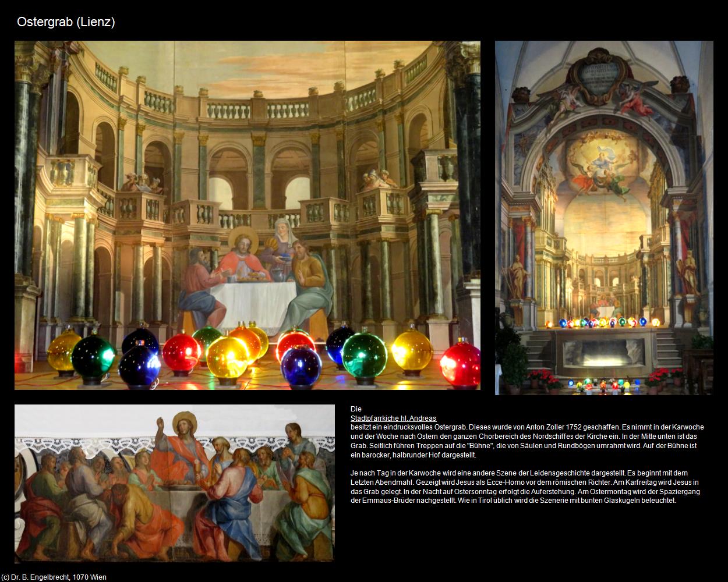Open the tall church altar photo
728x582 pixels.
tap(604, 218)
